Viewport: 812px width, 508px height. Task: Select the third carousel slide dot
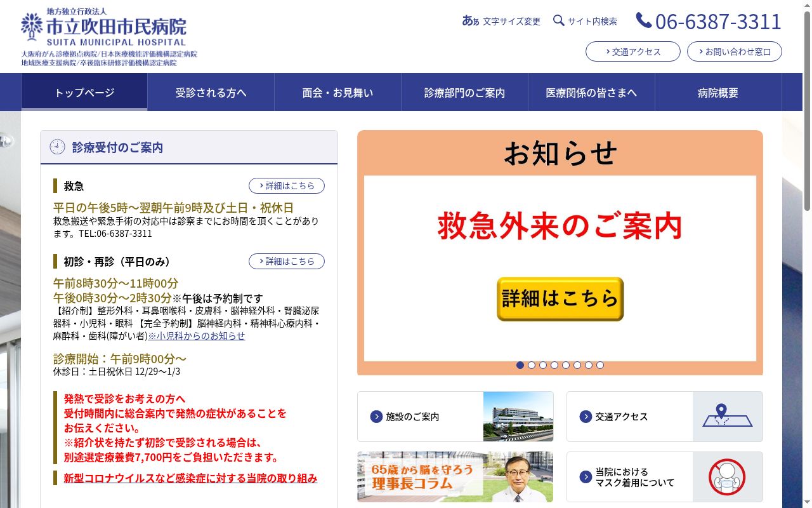tap(543, 365)
